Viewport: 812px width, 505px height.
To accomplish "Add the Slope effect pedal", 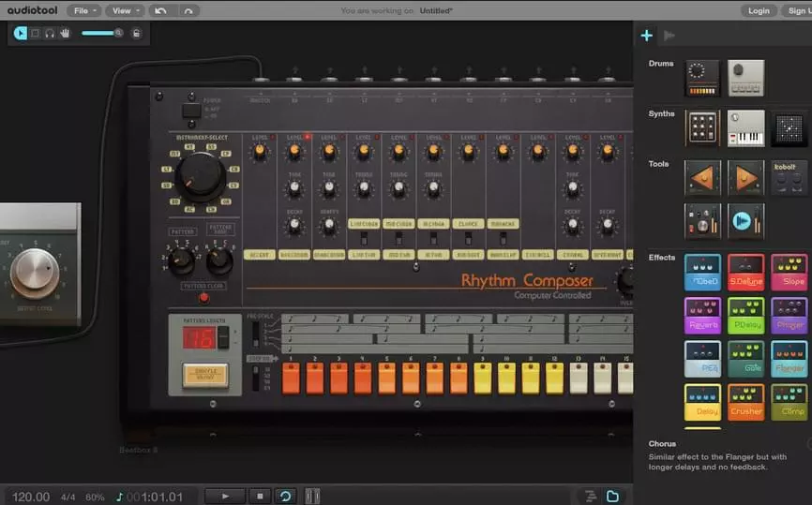I will tap(789, 272).
